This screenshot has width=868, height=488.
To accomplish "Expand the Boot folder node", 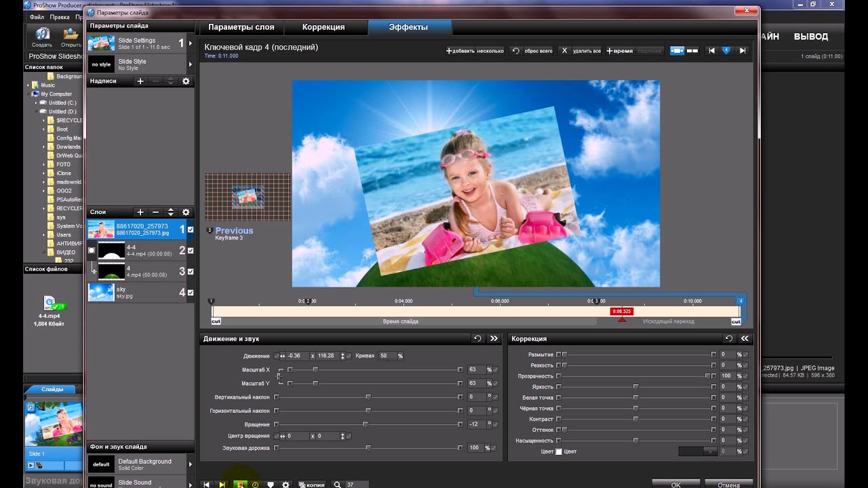I will point(44,129).
